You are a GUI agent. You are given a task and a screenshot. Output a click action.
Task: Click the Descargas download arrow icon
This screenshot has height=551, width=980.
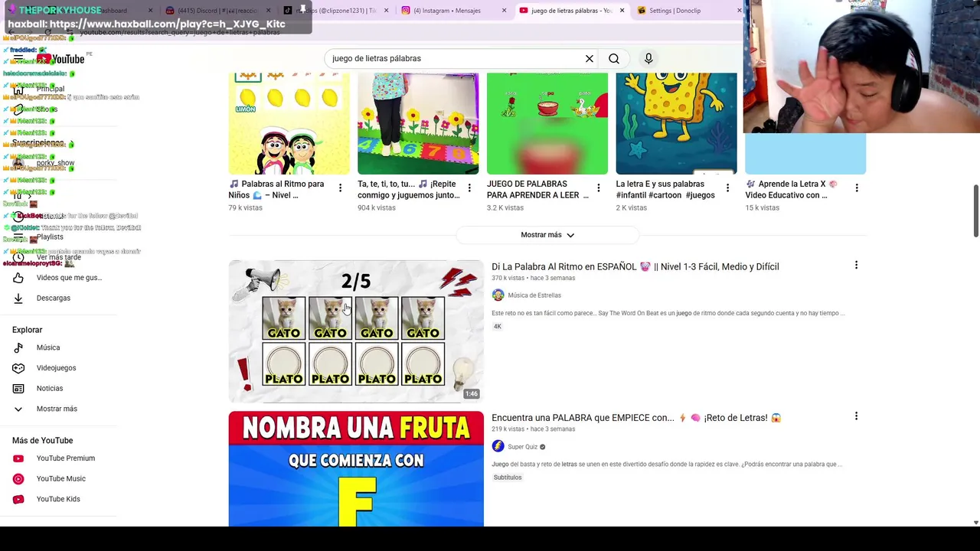click(x=18, y=298)
